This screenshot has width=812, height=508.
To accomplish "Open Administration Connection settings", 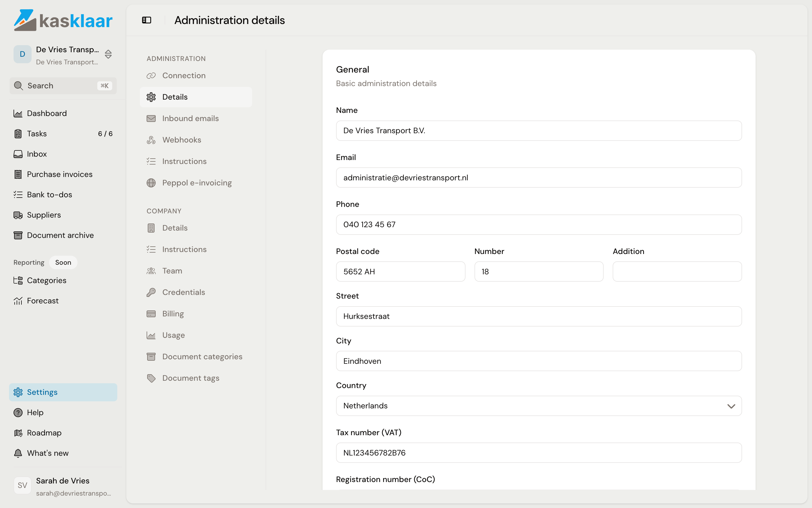I will point(196,76).
